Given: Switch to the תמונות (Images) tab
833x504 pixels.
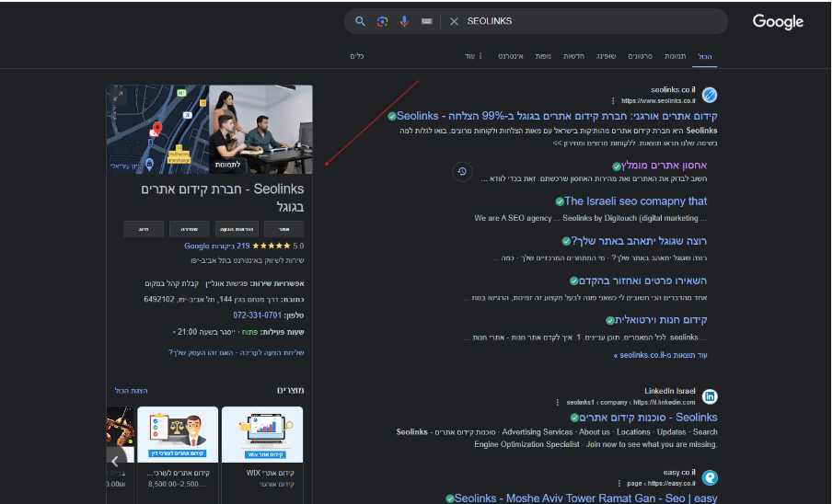Looking at the screenshot, I should point(675,56).
